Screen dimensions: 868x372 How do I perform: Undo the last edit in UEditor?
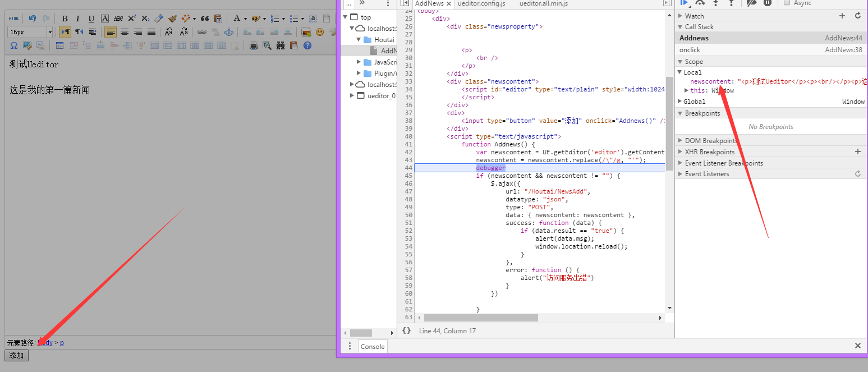click(32, 18)
